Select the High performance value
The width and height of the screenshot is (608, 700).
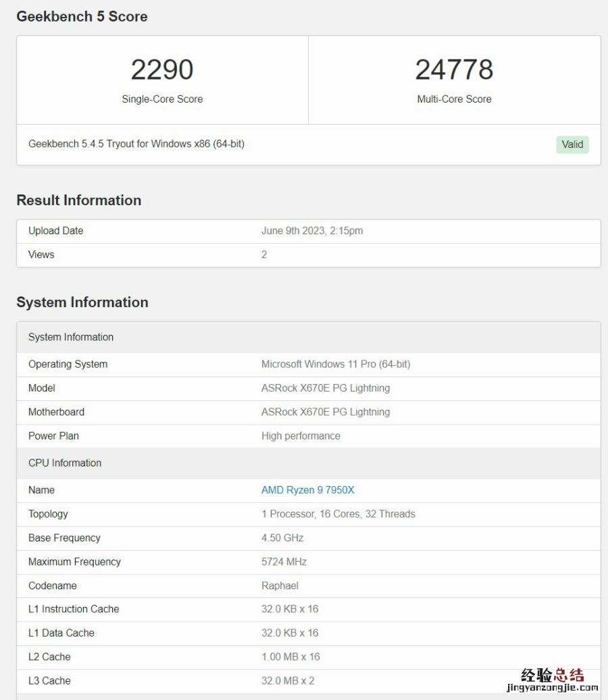pyautogui.click(x=301, y=436)
